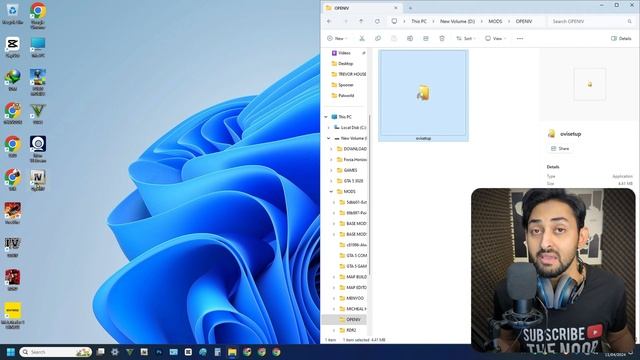The height and width of the screenshot is (360, 640).
Task: Open the Sort dropdown menu
Action: [x=465, y=38]
